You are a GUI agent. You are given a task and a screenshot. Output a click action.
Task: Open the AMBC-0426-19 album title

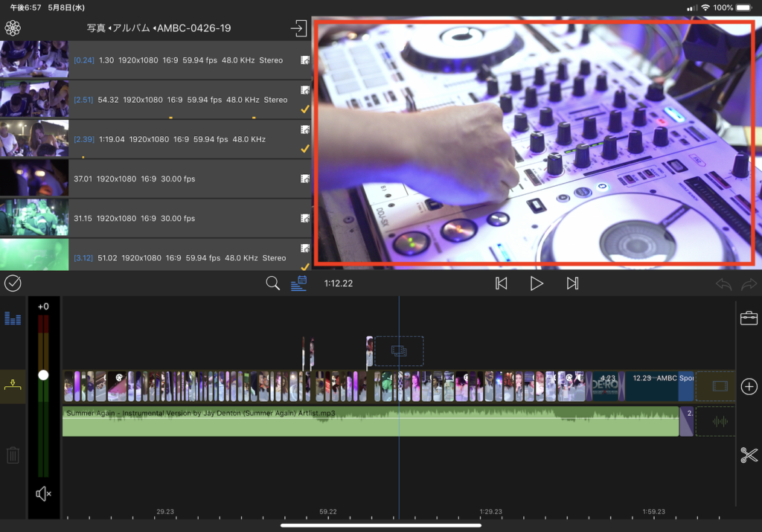click(193, 28)
